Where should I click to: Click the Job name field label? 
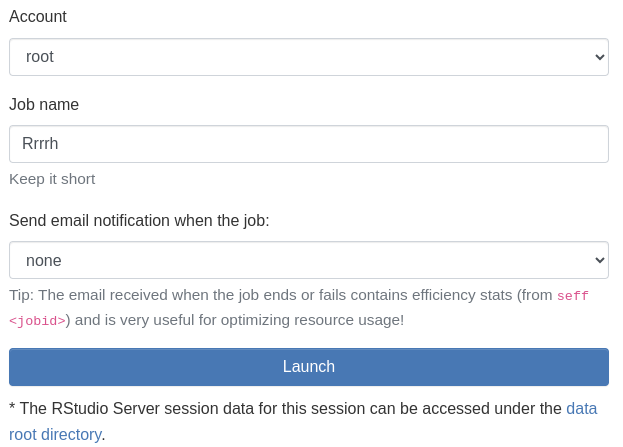tap(44, 104)
